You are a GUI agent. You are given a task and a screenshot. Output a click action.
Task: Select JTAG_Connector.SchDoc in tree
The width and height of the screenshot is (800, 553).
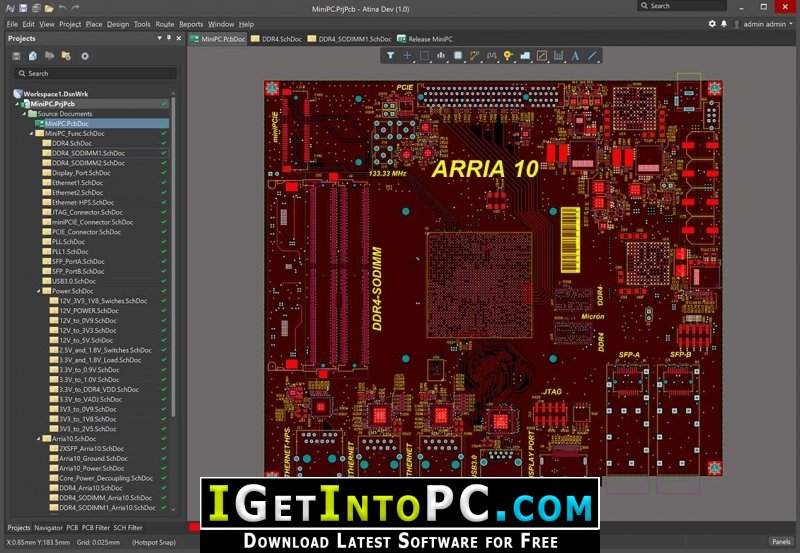(x=87, y=212)
